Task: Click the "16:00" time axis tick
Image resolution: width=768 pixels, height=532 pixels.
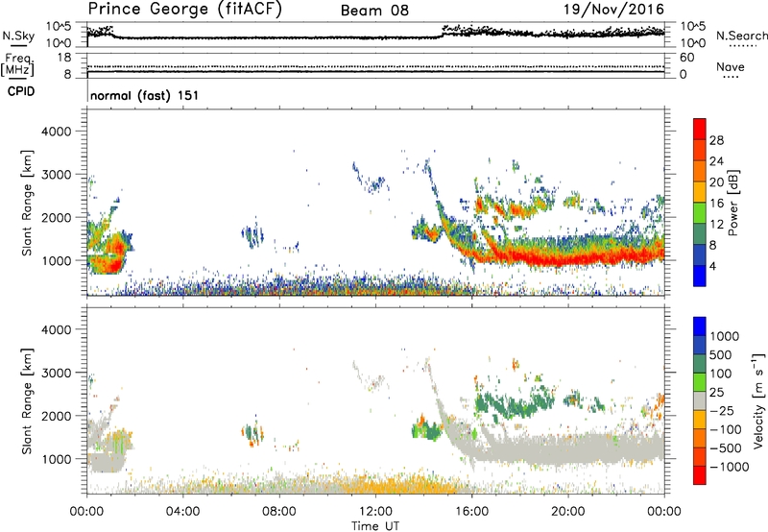Action: [471, 511]
